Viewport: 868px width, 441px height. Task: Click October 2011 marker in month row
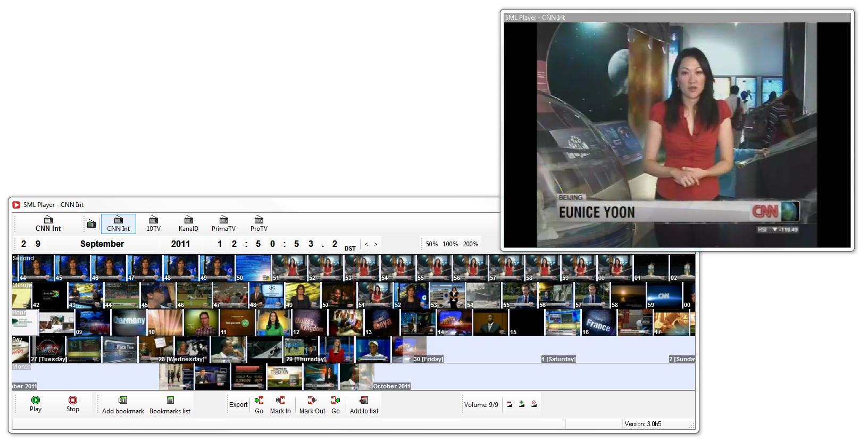coord(391,386)
